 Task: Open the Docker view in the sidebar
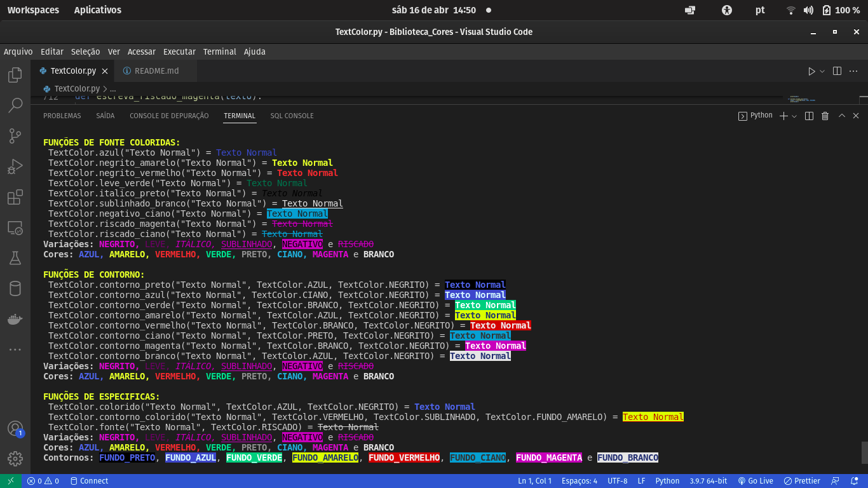click(15, 318)
